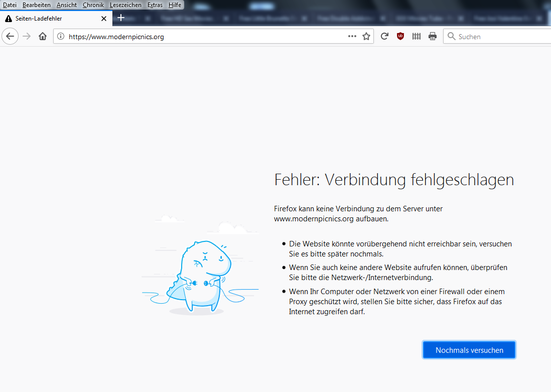
Task: Toggle the bookmark star for this page
Action: (x=366, y=36)
